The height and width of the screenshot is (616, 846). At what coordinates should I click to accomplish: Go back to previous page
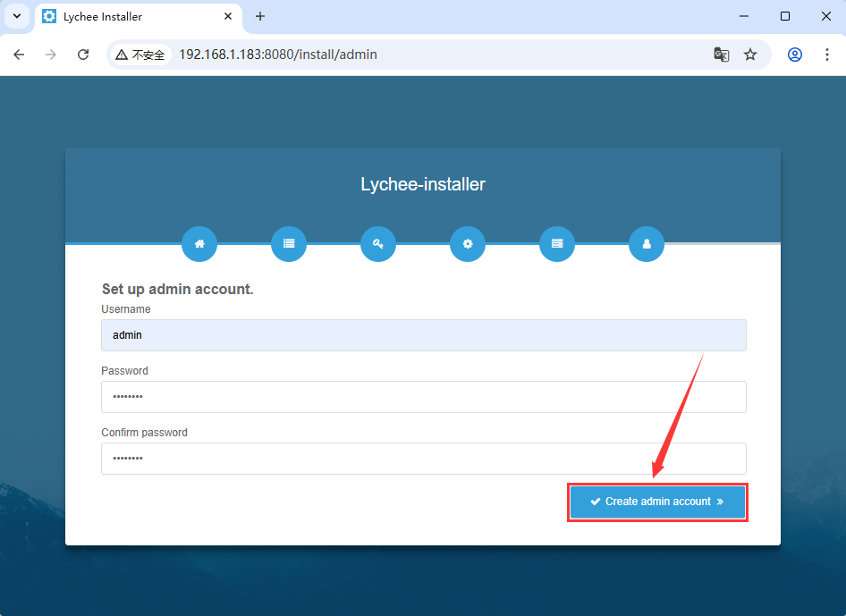[x=19, y=55]
